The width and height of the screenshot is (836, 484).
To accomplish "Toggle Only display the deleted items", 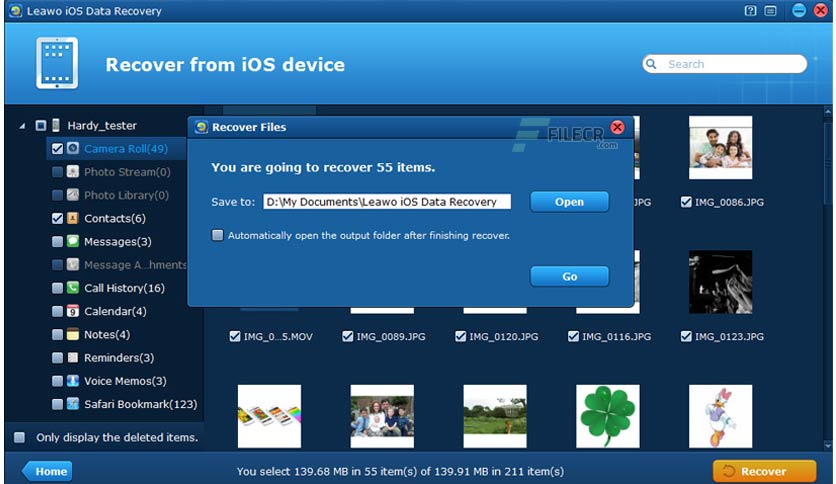I will [x=20, y=437].
